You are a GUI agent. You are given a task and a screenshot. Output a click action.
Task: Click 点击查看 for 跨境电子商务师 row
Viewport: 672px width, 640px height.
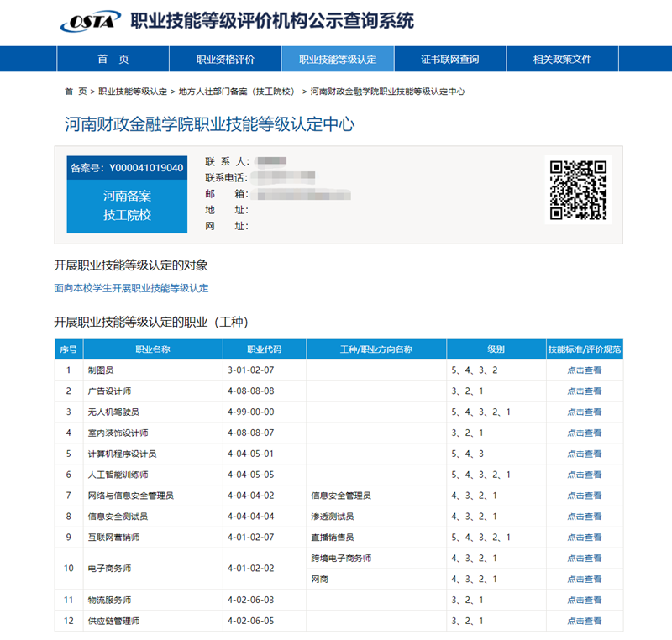pos(584,559)
